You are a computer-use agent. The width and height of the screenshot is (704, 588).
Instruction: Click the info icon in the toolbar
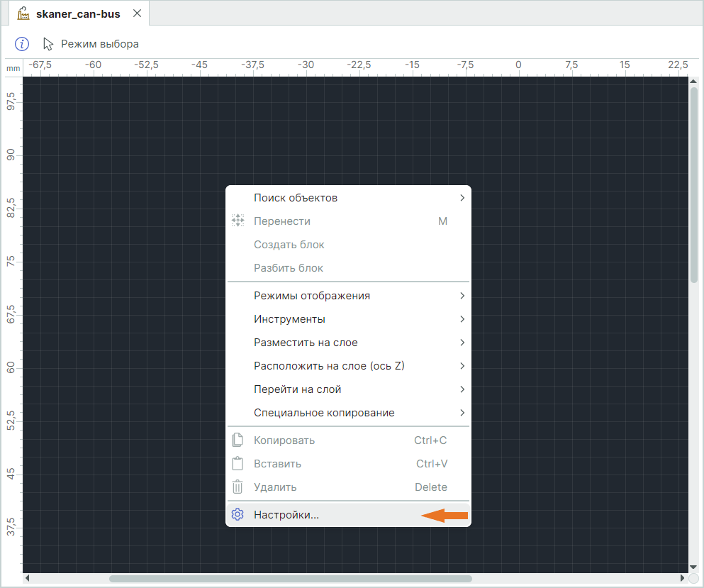[x=22, y=44]
